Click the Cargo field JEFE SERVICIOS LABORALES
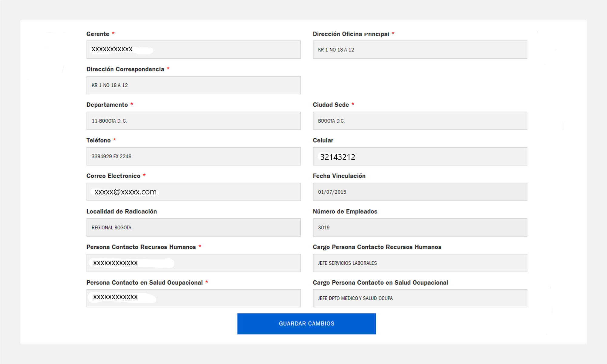Image resolution: width=607 pixels, height=364 pixels. pos(420,263)
